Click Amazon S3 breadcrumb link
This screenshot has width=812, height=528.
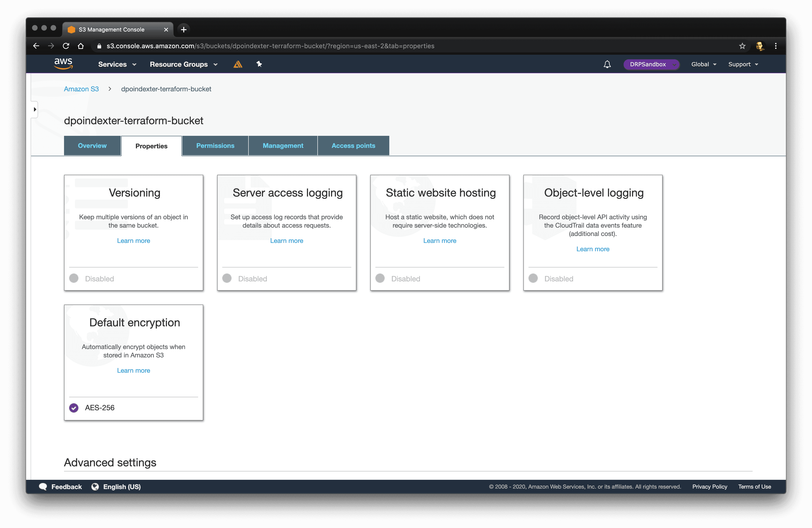tap(81, 89)
